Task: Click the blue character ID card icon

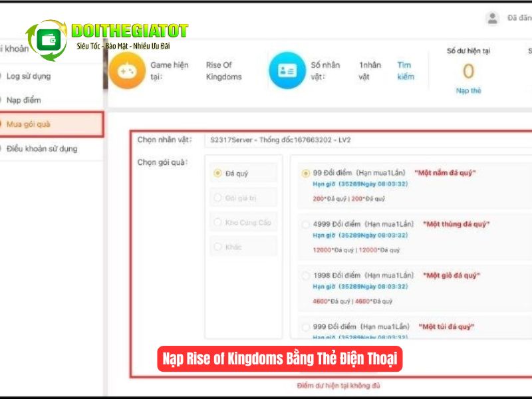Action: [x=287, y=70]
